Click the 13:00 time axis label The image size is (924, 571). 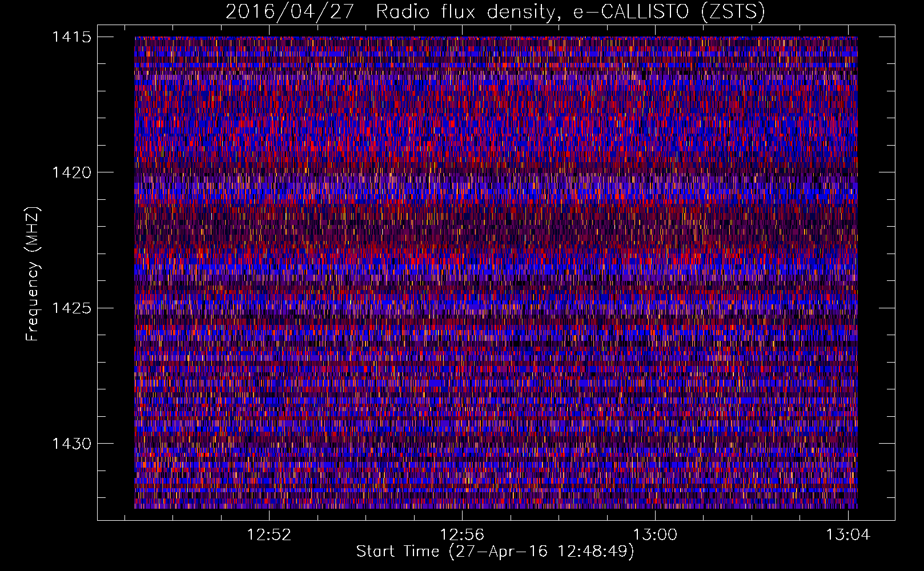tap(655, 534)
